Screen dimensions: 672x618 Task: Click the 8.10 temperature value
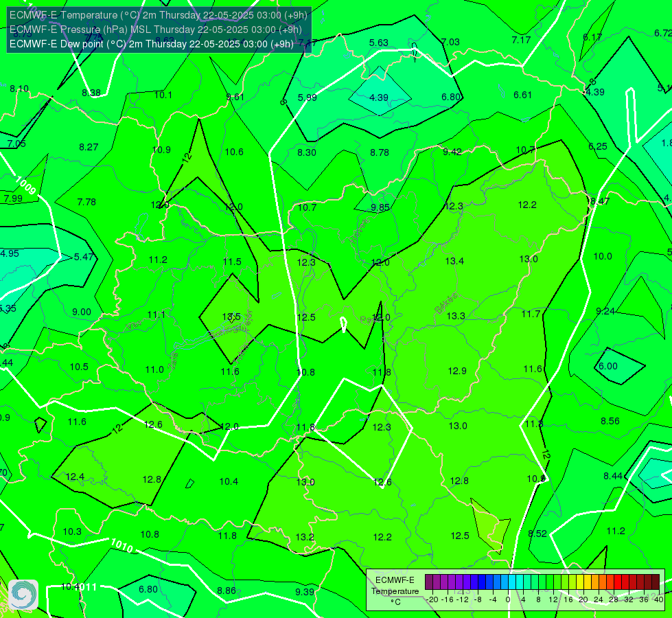[x=19, y=89]
